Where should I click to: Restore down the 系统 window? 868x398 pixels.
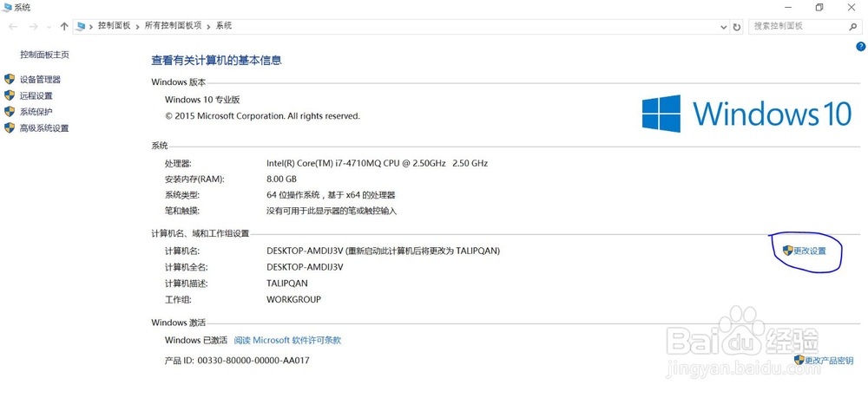pos(819,7)
